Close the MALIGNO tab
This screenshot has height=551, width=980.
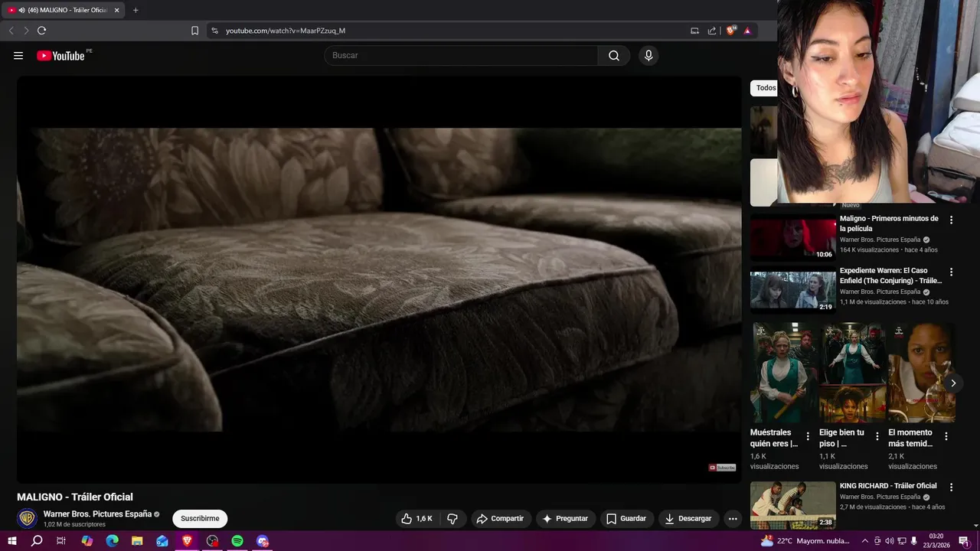[x=116, y=10]
